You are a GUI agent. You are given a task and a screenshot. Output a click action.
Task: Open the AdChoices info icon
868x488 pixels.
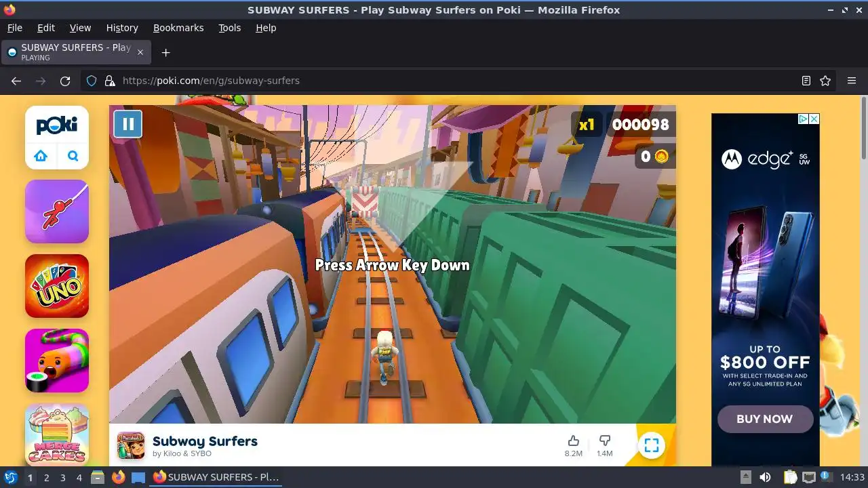click(x=803, y=119)
